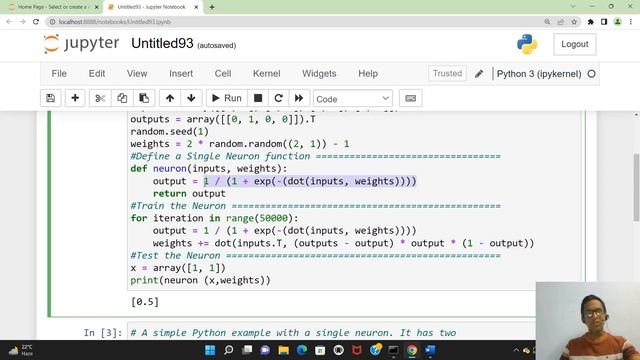Rename notebook by clicking Untitled93 title
Image resolution: width=640 pixels, height=360 pixels.
(162, 43)
